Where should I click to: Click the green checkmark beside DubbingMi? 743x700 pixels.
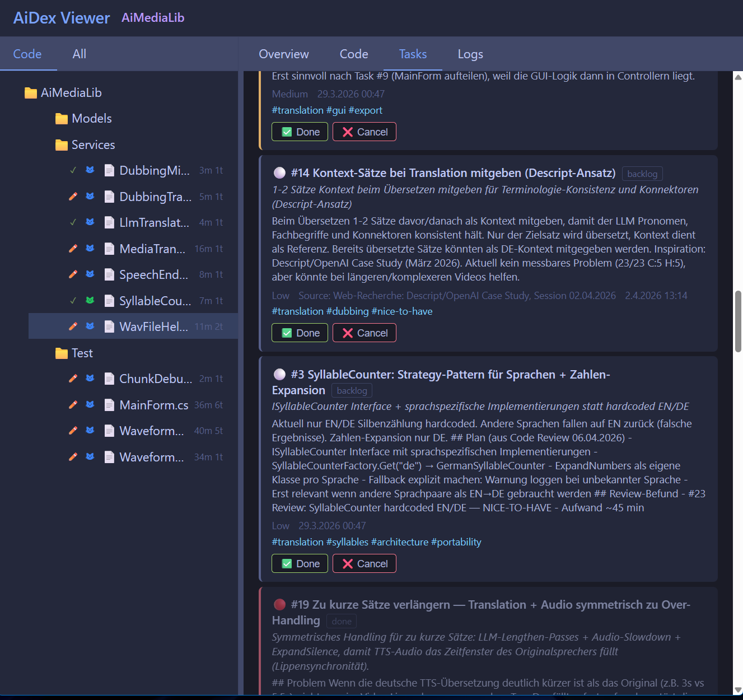(73, 170)
